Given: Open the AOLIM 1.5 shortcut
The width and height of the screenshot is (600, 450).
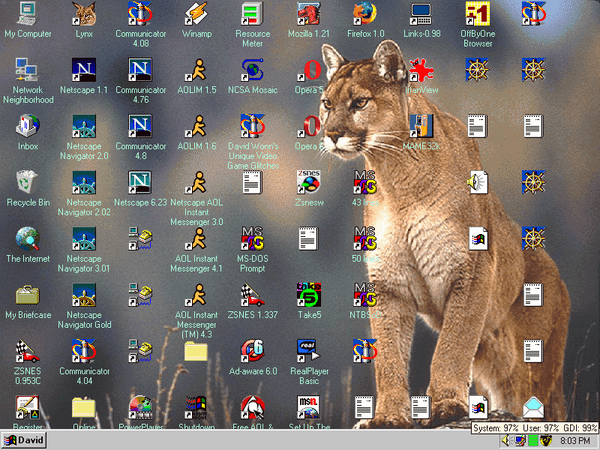Looking at the screenshot, I should [x=196, y=70].
